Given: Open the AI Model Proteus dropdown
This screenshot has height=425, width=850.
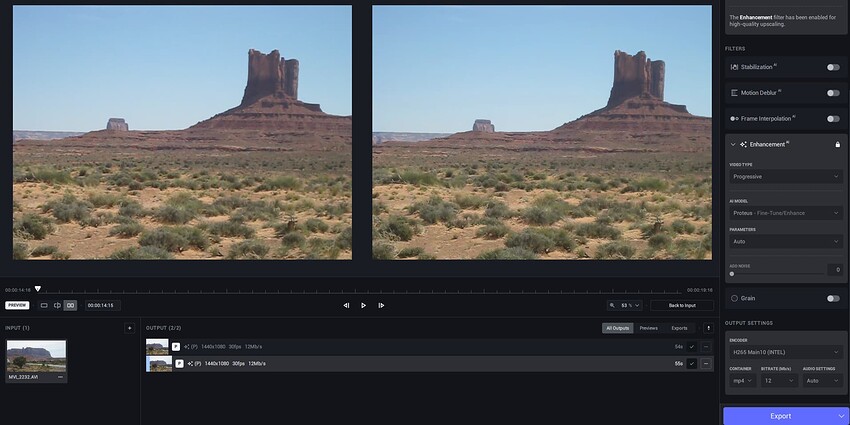Looking at the screenshot, I should tap(786, 213).
